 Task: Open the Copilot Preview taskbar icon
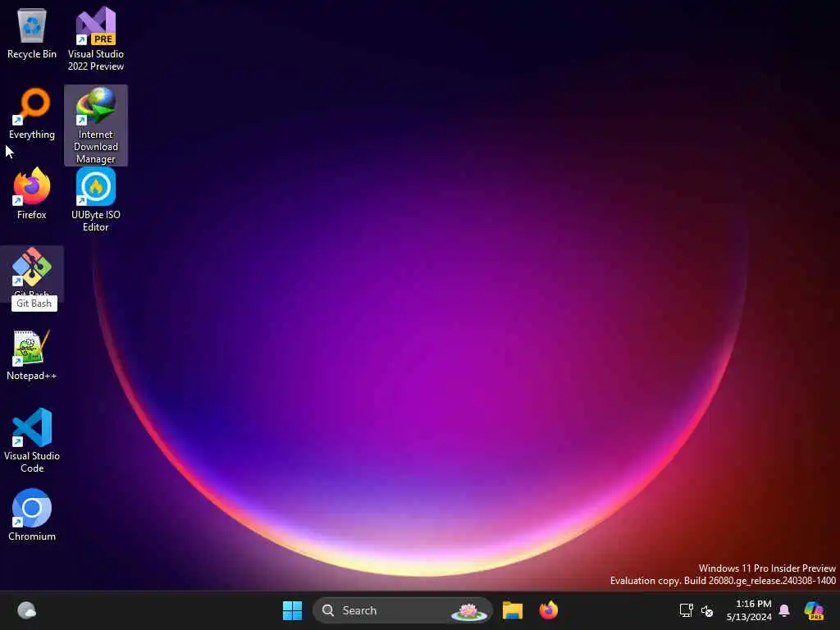point(814,610)
